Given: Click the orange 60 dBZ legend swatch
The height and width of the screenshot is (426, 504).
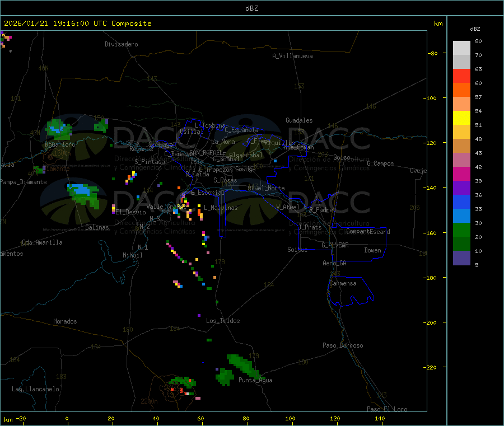Looking at the screenshot, I should pos(461,90).
